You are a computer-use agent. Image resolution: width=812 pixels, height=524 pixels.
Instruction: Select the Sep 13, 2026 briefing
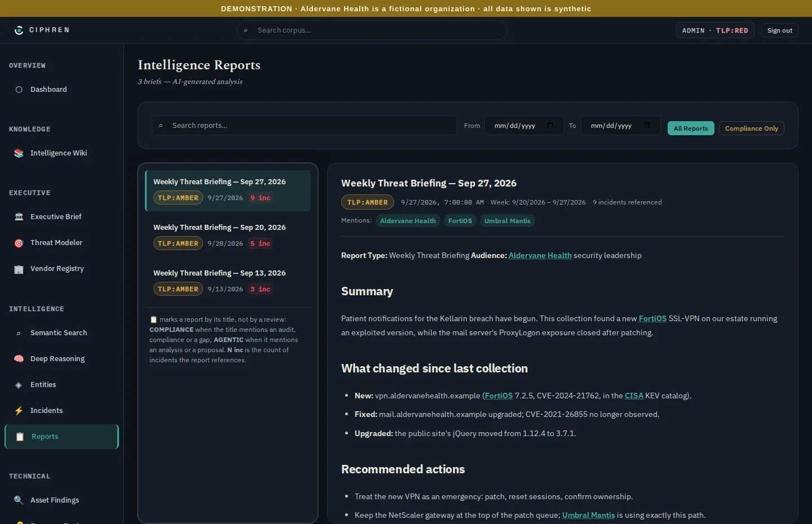(x=228, y=281)
